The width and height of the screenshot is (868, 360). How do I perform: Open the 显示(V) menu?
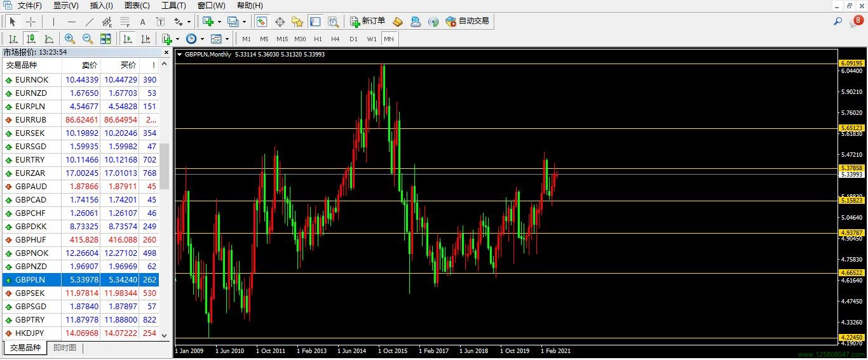[66, 6]
